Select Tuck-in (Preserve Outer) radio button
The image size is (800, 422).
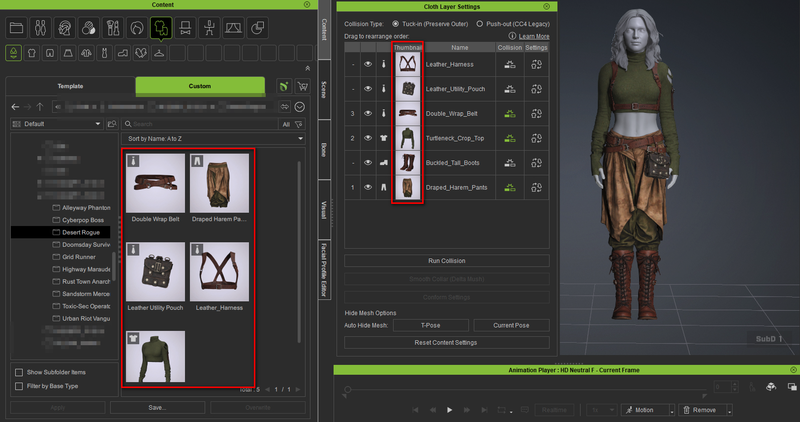[395, 24]
